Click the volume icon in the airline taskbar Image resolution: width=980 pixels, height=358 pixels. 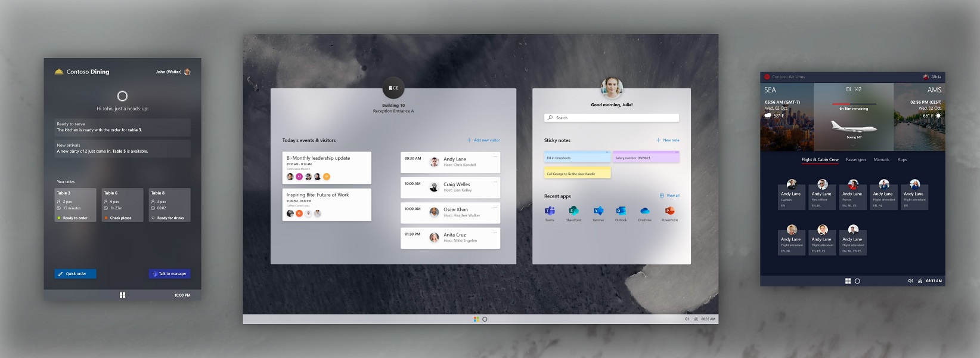point(910,281)
